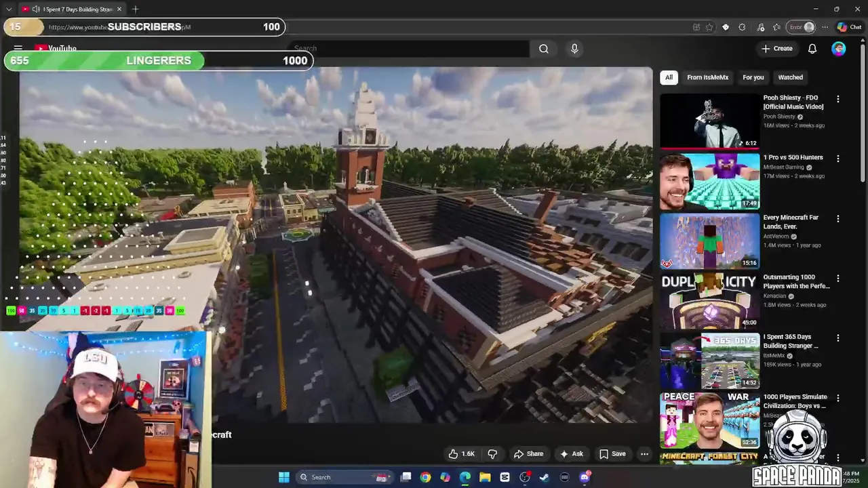Click the '16M views · 2 weeks ago' text
Screen dimensions: 868x488
tap(793, 125)
